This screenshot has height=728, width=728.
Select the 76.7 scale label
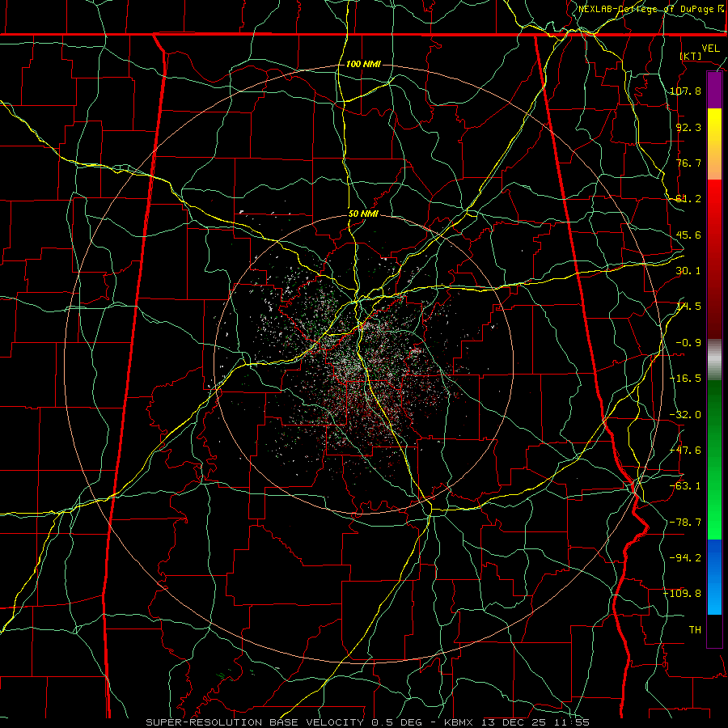(688, 163)
